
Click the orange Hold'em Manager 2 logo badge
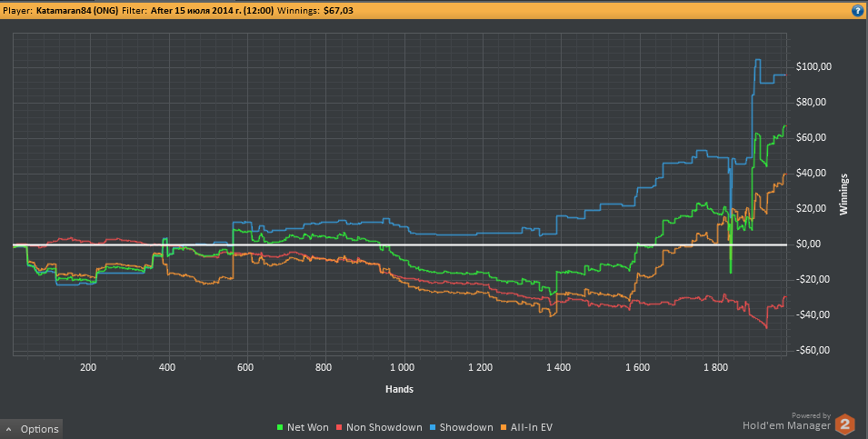(845, 424)
